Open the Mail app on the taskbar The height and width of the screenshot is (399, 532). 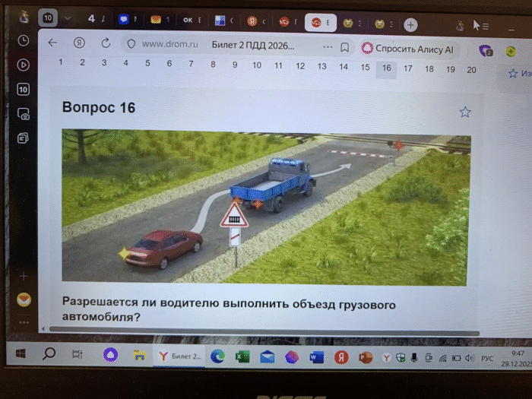pyautogui.click(x=268, y=357)
